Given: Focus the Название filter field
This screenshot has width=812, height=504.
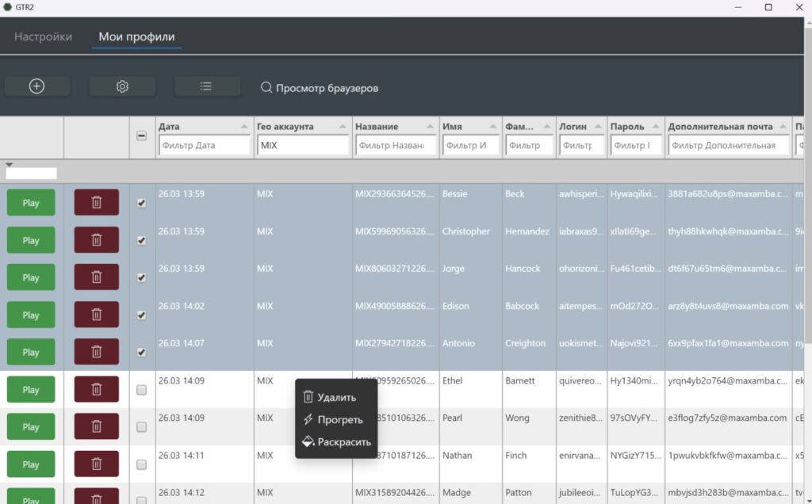Looking at the screenshot, I should (396, 145).
